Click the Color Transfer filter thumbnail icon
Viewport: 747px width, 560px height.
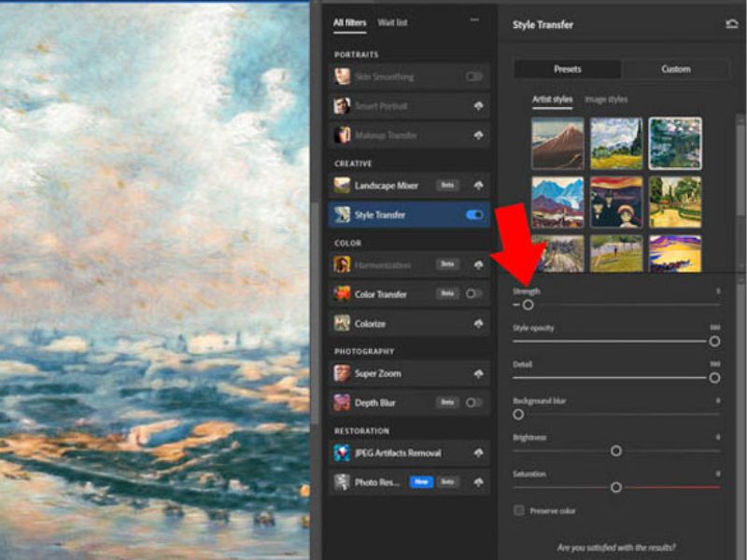(342, 294)
